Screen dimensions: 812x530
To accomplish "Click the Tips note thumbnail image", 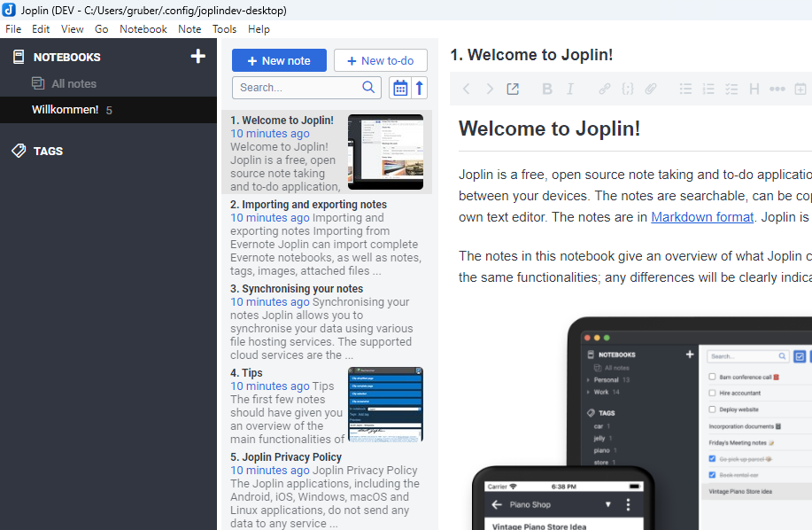I will point(386,405).
